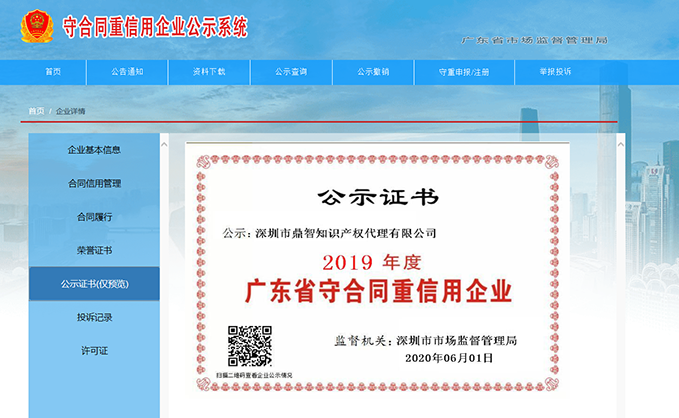Switch to 合同履行 sidebar tab
Viewport: 679px width, 418px height.
pyautogui.click(x=94, y=217)
